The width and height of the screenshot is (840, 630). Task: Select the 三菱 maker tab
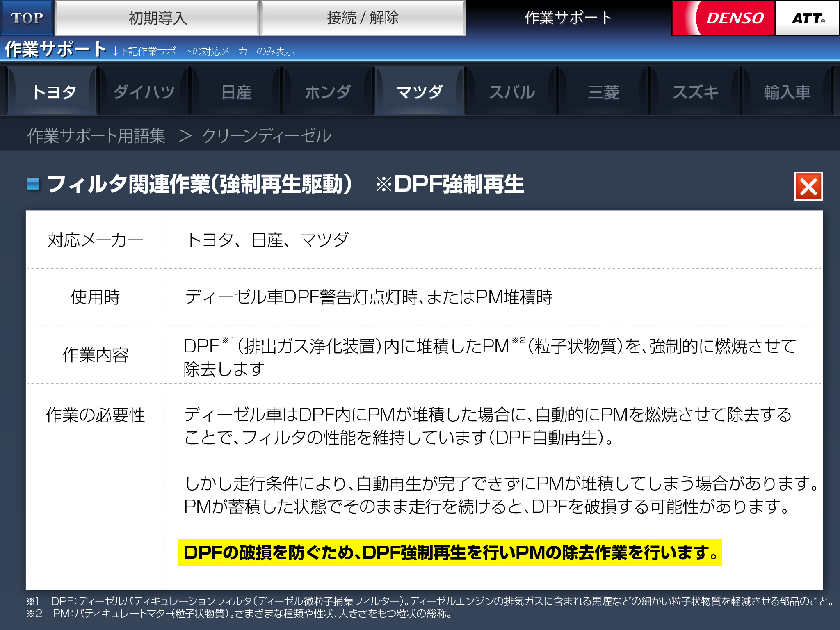pos(603,92)
